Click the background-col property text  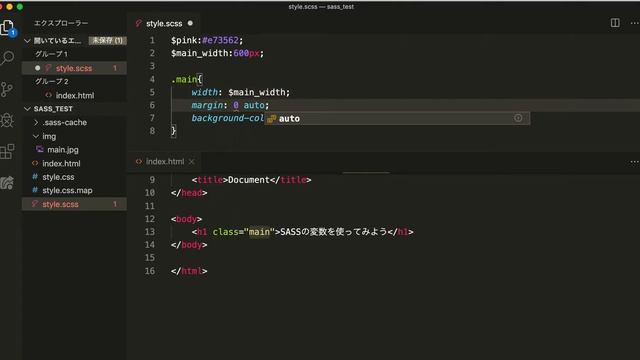click(227, 118)
